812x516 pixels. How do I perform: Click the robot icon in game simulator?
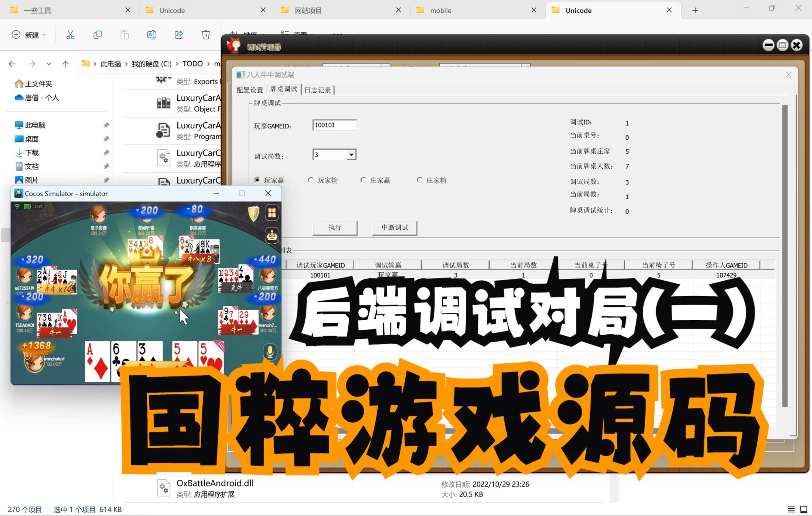pyautogui.click(x=272, y=236)
